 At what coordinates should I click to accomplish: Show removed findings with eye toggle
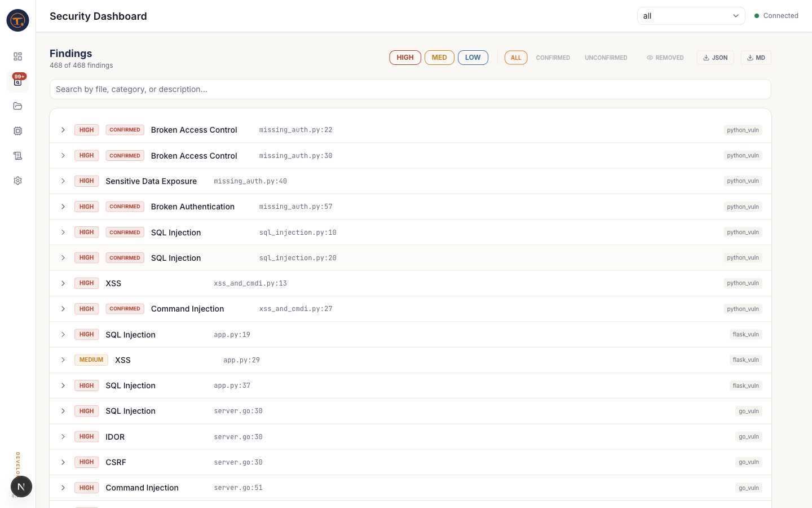coord(665,58)
